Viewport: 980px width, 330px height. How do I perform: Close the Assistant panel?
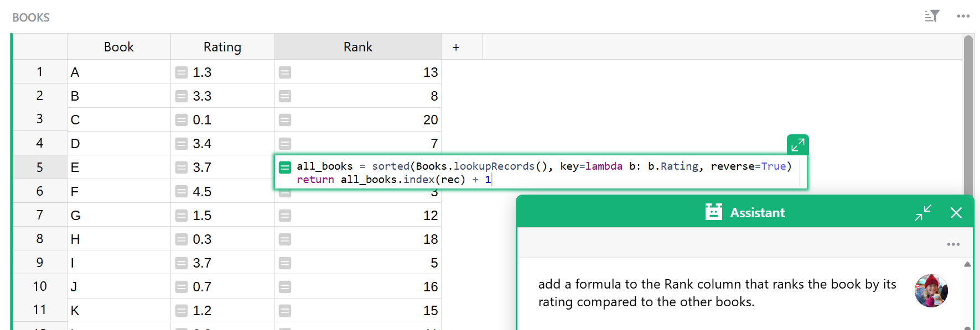pos(956,213)
